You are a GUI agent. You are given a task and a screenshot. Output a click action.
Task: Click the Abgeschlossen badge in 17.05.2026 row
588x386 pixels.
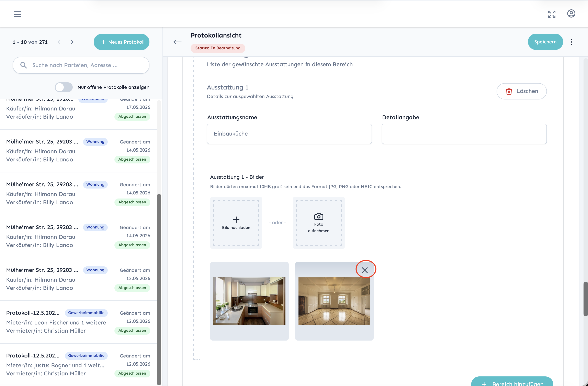(132, 117)
